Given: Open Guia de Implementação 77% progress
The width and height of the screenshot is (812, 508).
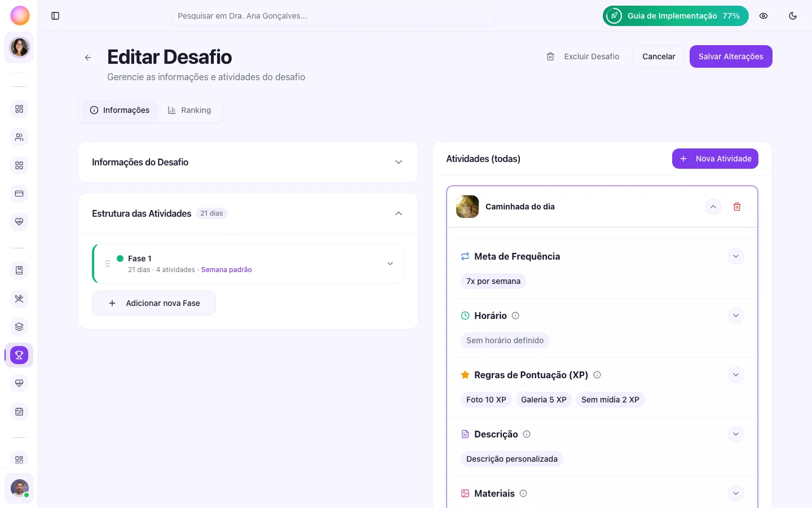Looking at the screenshot, I should click(x=676, y=16).
